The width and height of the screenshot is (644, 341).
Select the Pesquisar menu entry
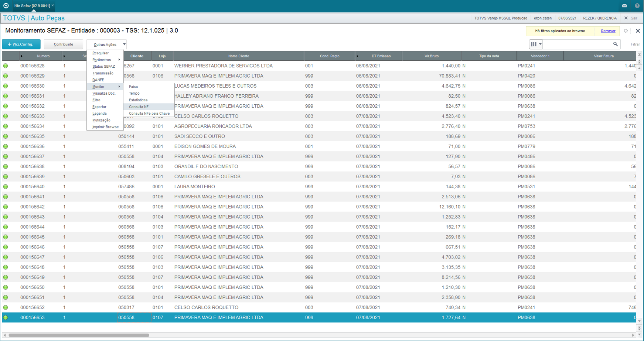tap(105, 53)
